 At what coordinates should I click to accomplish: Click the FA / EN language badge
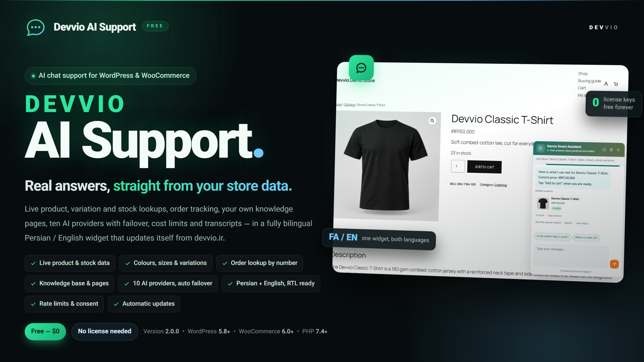coord(379,239)
